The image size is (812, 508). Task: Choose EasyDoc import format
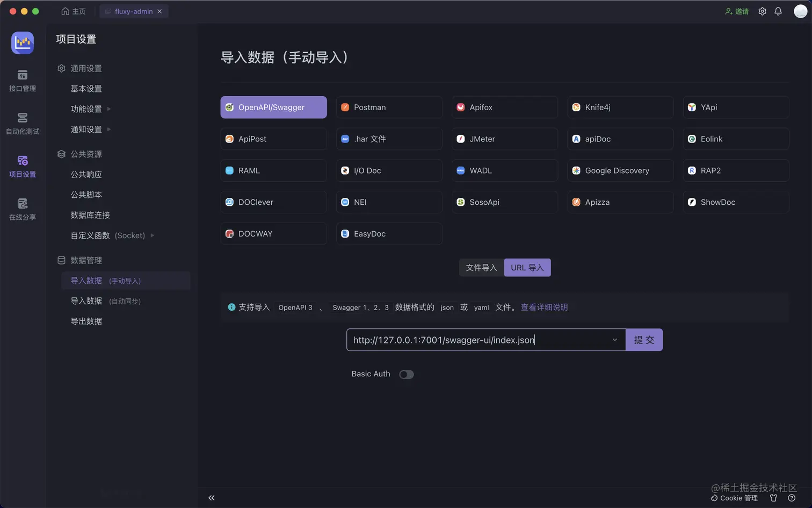tap(389, 234)
